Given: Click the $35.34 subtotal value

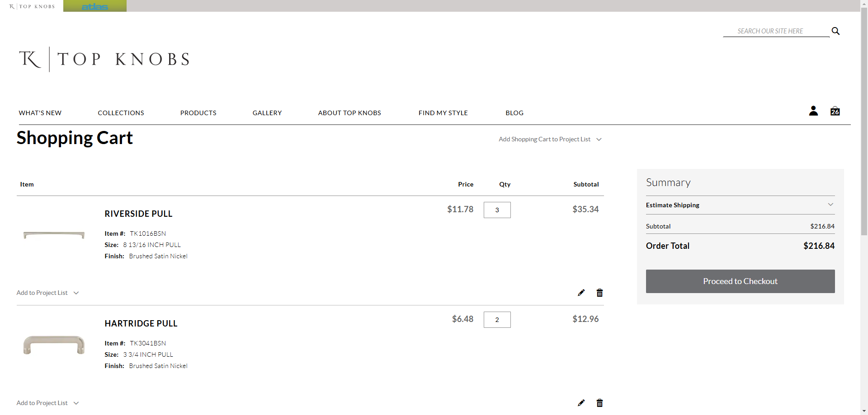Looking at the screenshot, I should 585,209.
